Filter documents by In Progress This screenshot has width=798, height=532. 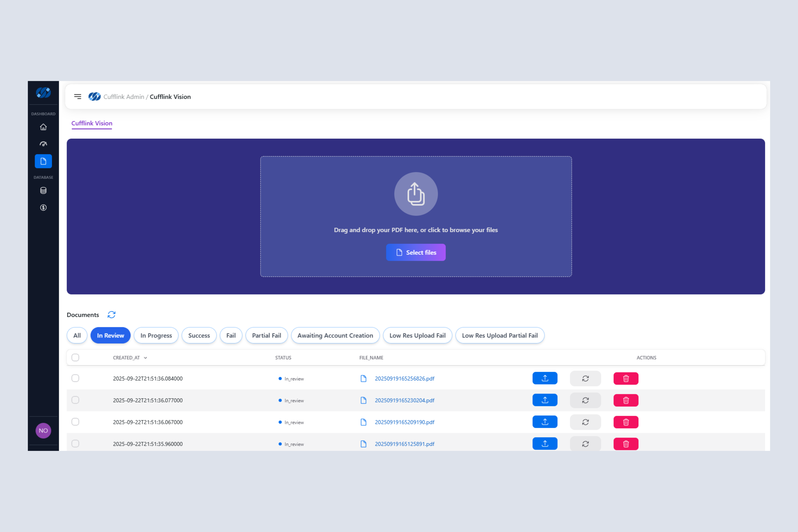pos(156,336)
